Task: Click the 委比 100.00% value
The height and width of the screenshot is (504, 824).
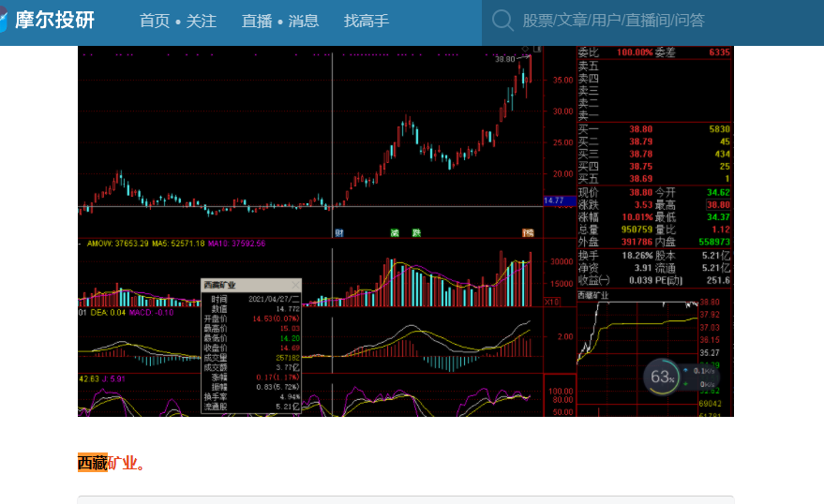Action: [635, 52]
